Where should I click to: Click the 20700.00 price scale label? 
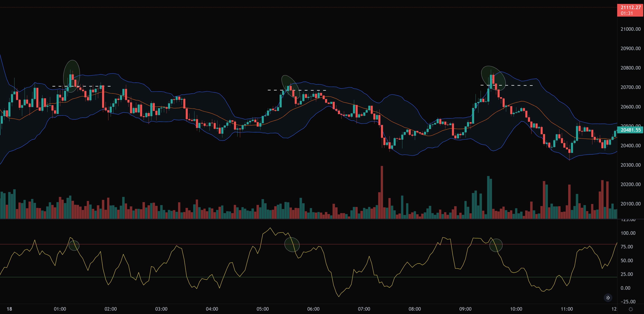click(631, 87)
